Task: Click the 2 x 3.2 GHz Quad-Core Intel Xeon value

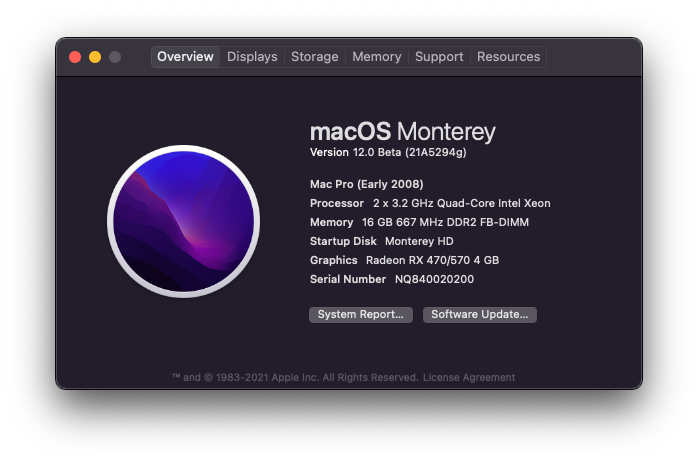Action: (x=462, y=203)
